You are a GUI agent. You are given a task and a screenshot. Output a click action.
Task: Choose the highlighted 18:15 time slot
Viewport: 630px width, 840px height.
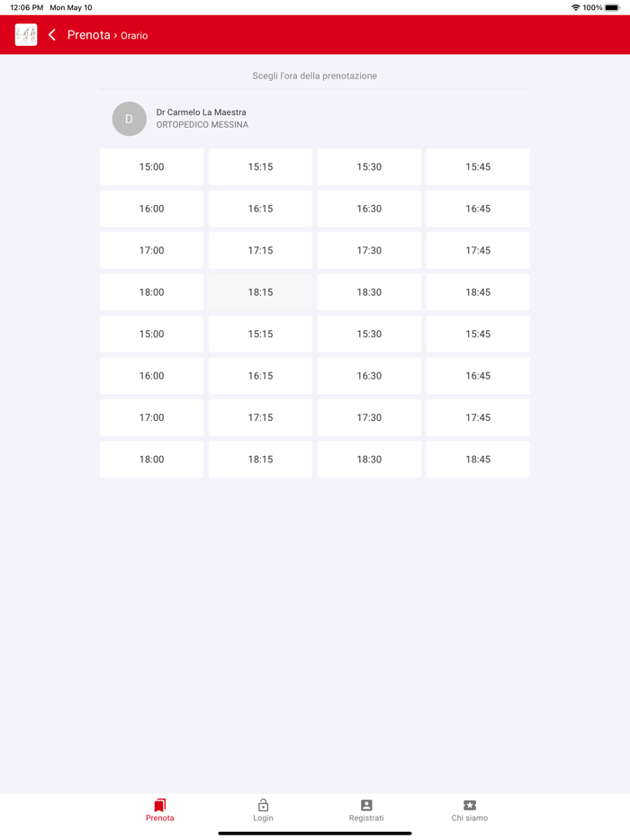click(260, 292)
